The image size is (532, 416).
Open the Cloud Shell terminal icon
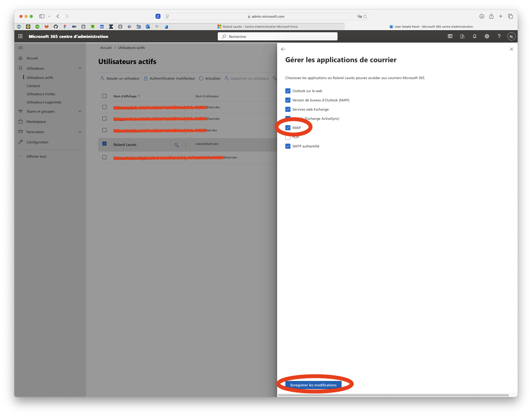pos(450,36)
